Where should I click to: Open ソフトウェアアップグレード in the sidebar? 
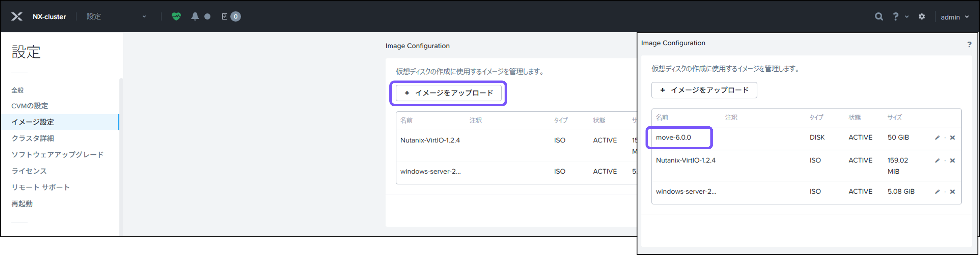[x=57, y=154]
